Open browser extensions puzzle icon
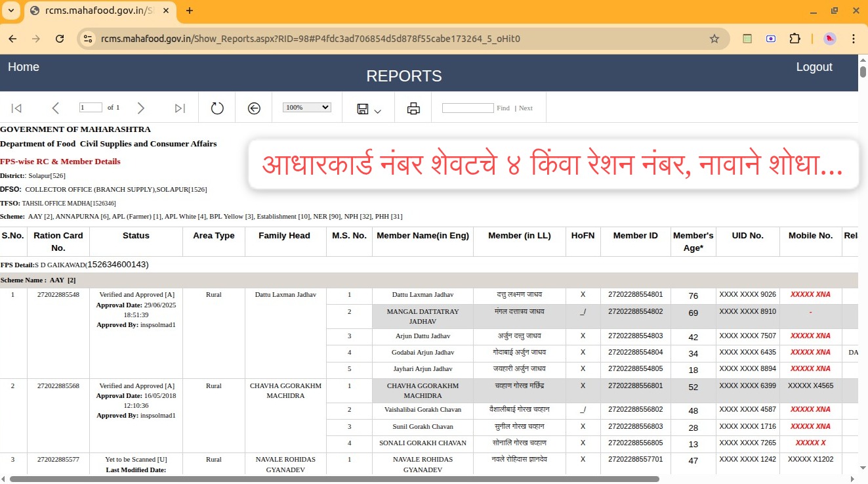 (x=795, y=39)
